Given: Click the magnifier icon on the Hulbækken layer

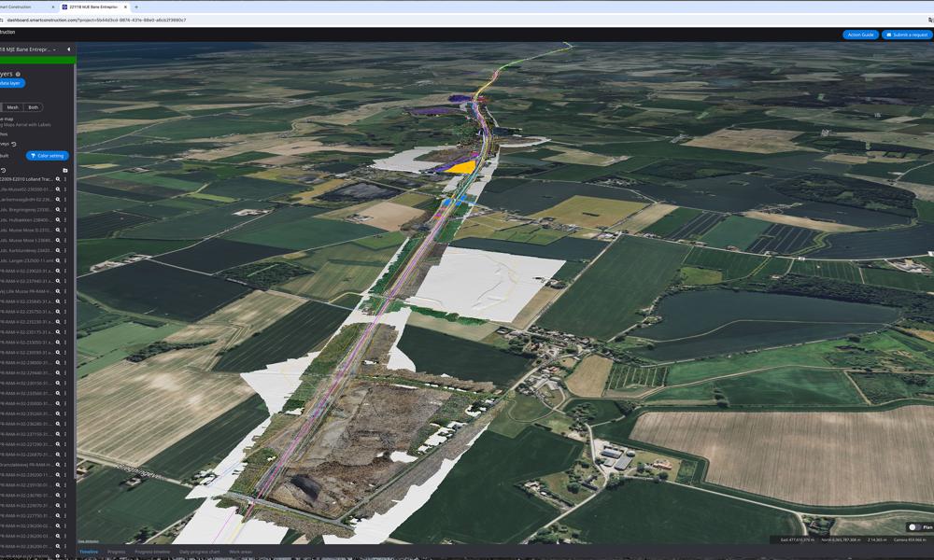Looking at the screenshot, I should click(58, 217).
